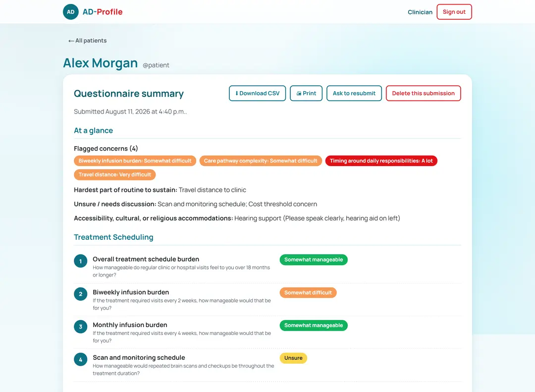Image resolution: width=535 pixels, height=392 pixels.
Task: Print the questionnaire summary
Action: click(306, 93)
